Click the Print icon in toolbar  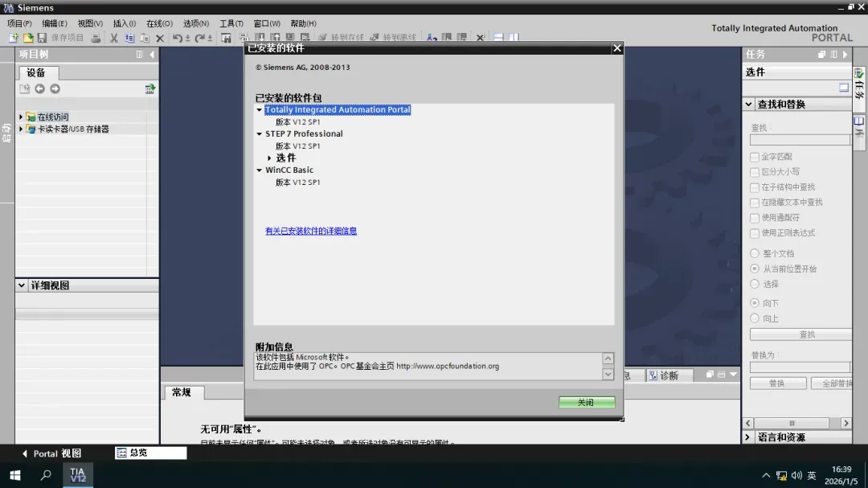96,38
